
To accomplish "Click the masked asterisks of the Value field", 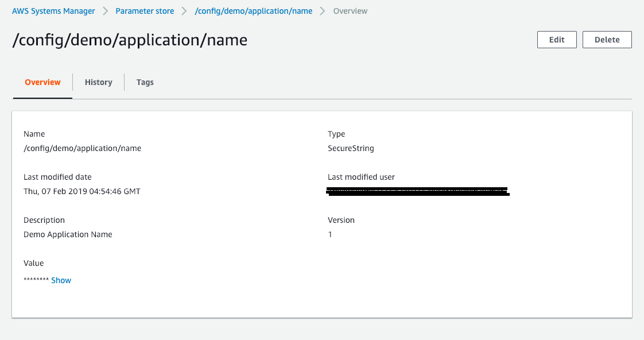I will (x=37, y=280).
